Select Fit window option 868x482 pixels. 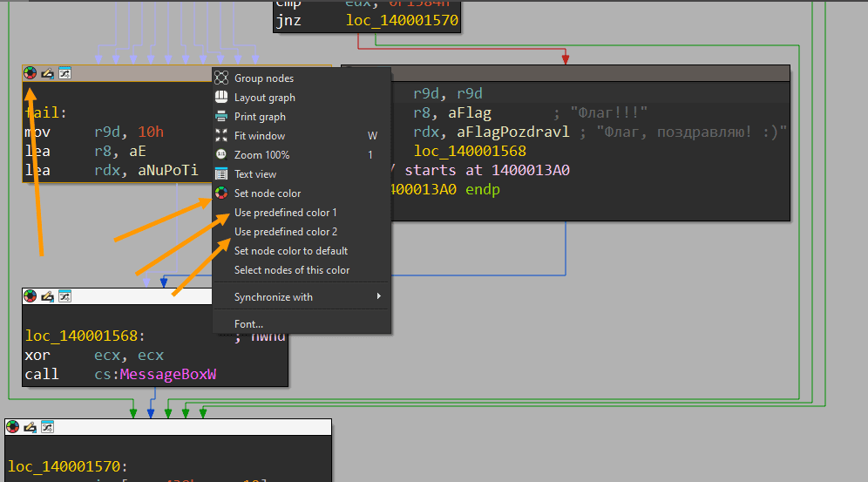click(x=260, y=136)
